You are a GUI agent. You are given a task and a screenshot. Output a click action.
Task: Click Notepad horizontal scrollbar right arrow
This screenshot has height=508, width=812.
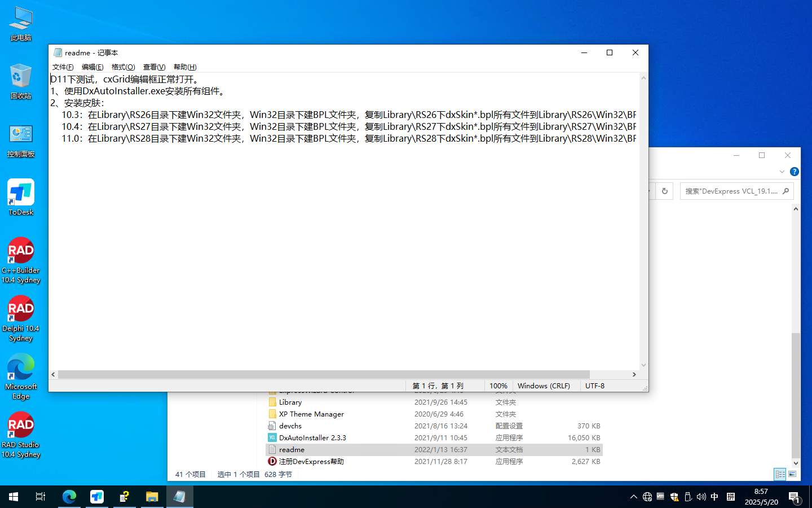(634, 375)
